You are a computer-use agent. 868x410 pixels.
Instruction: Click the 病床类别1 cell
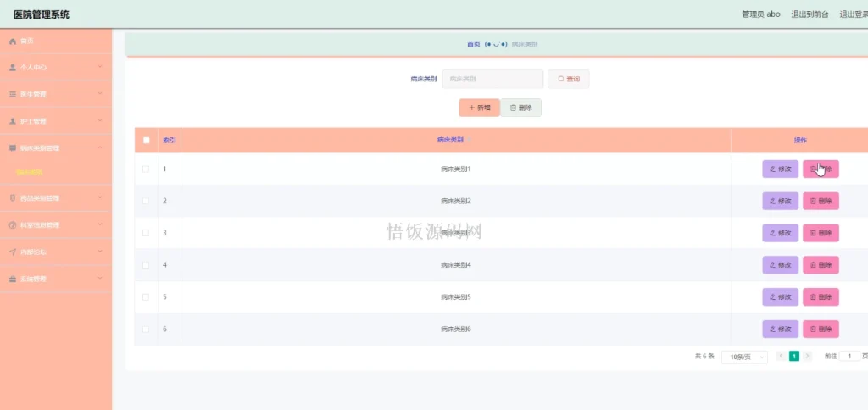[x=455, y=169]
